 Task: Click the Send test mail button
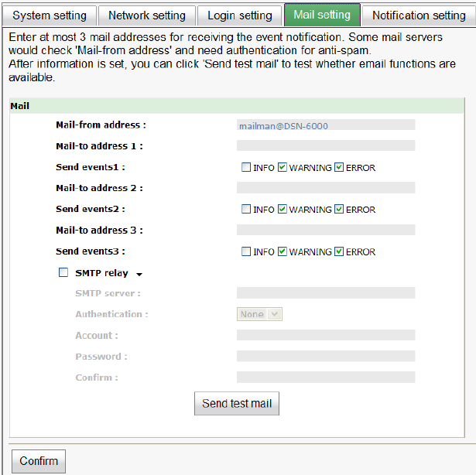tap(237, 403)
